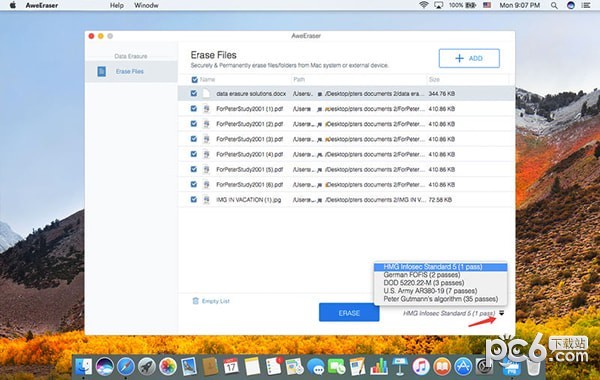The image size is (600, 380).
Task: Uncheck ForPeterStudy2001 (6).pdf checkbox
Action: (194, 184)
